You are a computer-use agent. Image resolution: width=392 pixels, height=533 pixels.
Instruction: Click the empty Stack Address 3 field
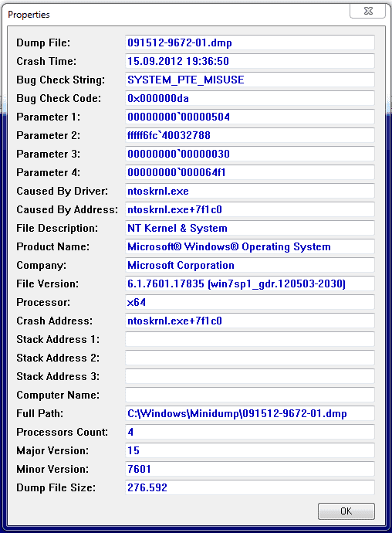pyautogui.click(x=250, y=376)
